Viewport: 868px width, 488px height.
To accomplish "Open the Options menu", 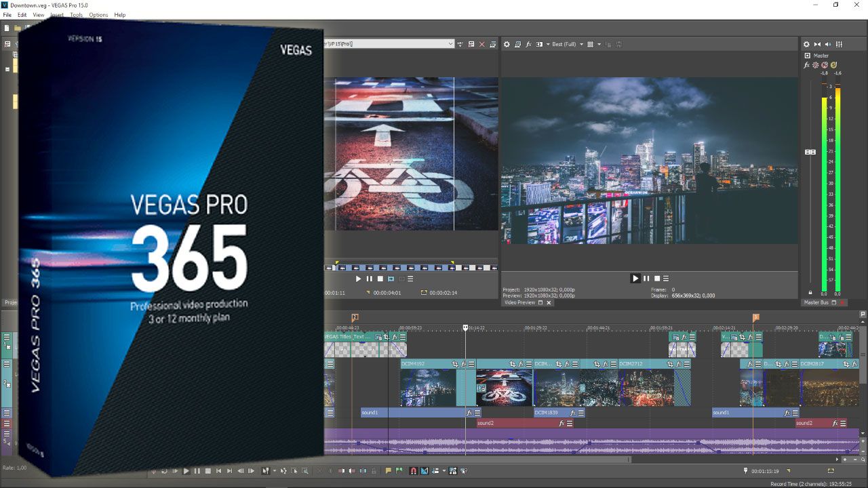I will (x=98, y=15).
